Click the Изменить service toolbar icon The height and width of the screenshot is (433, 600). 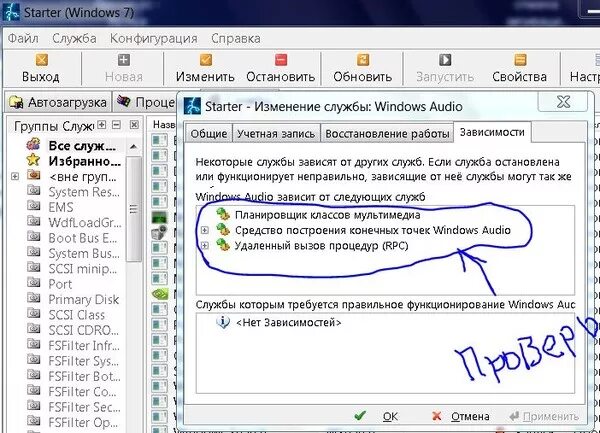pyautogui.click(x=205, y=60)
